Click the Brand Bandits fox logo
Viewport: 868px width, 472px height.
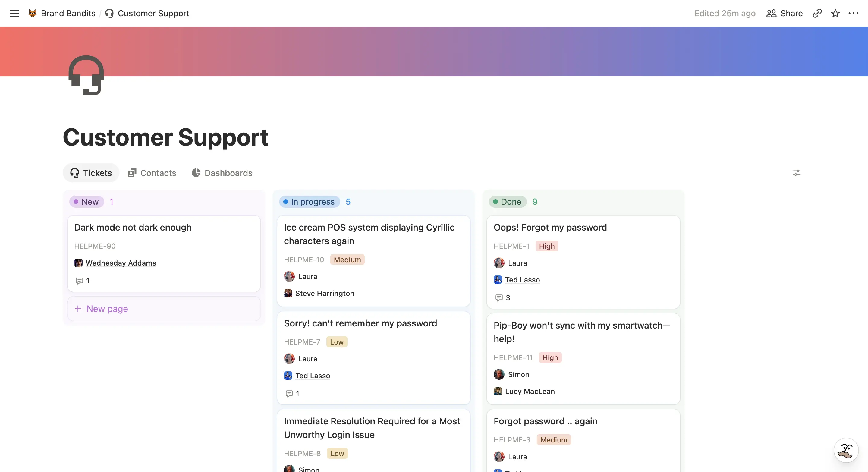pos(32,13)
